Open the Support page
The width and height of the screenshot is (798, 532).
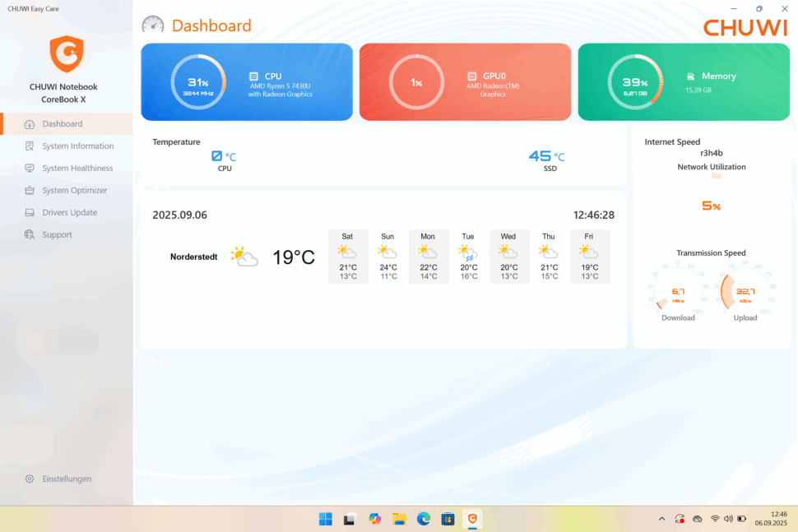67,234
